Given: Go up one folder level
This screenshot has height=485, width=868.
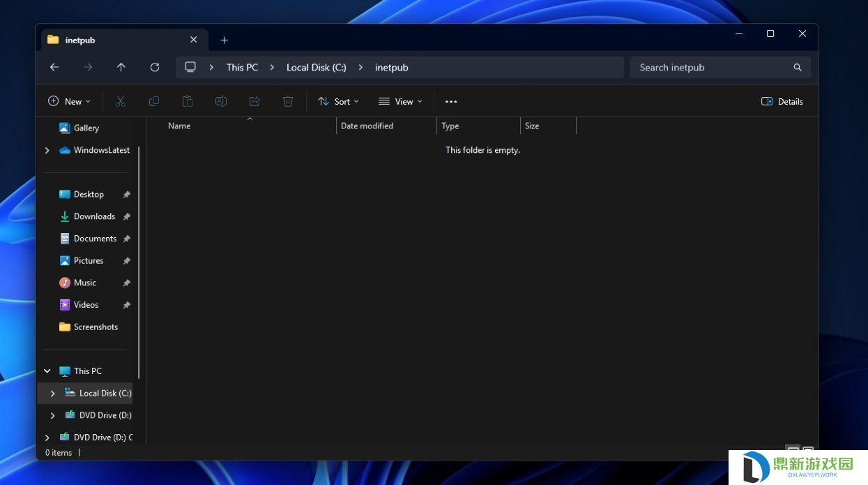Looking at the screenshot, I should pyautogui.click(x=121, y=67).
